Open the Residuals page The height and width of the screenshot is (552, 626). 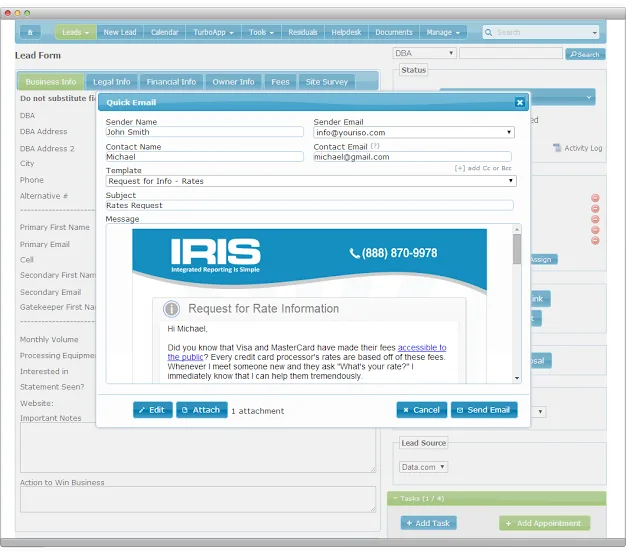tap(303, 32)
